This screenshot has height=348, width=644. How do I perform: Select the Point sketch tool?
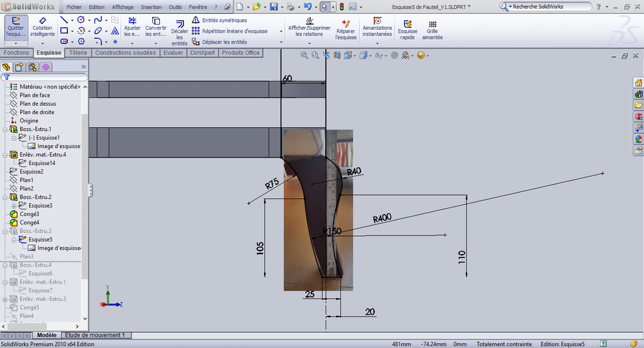[x=115, y=42]
